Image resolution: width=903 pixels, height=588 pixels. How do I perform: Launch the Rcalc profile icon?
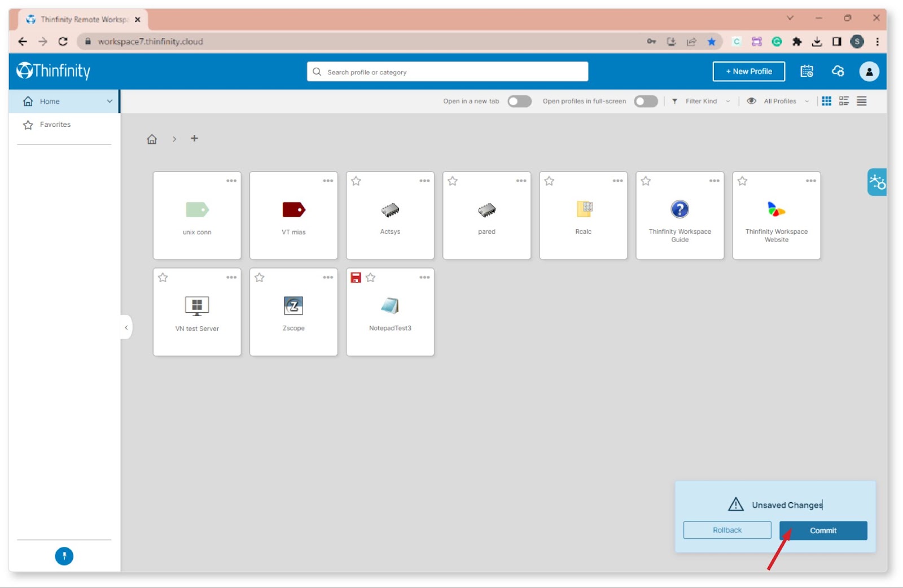584,209
